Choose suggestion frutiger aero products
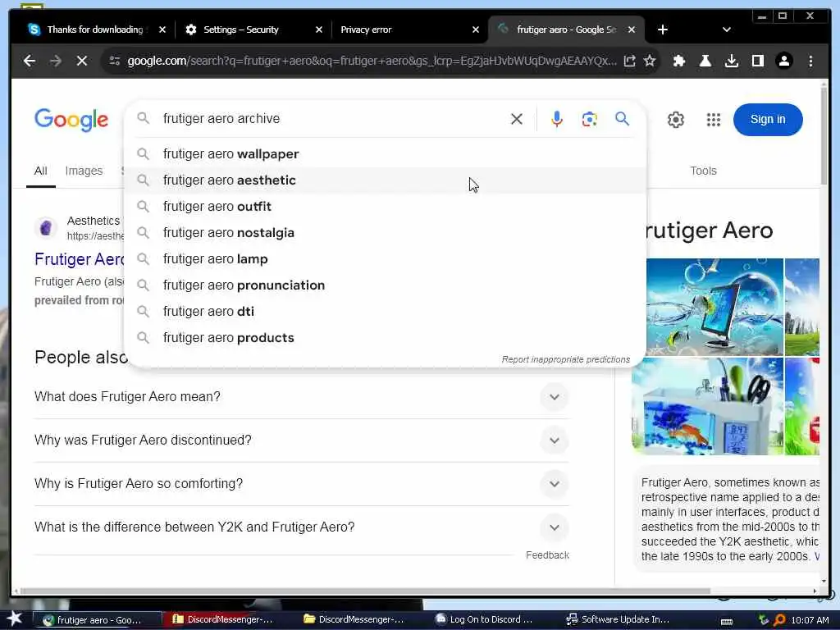This screenshot has height=630, width=840. [x=385, y=338]
